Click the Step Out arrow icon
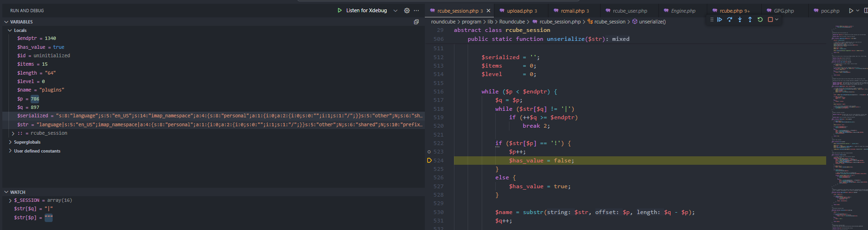This screenshot has height=230, width=868. 750,20
